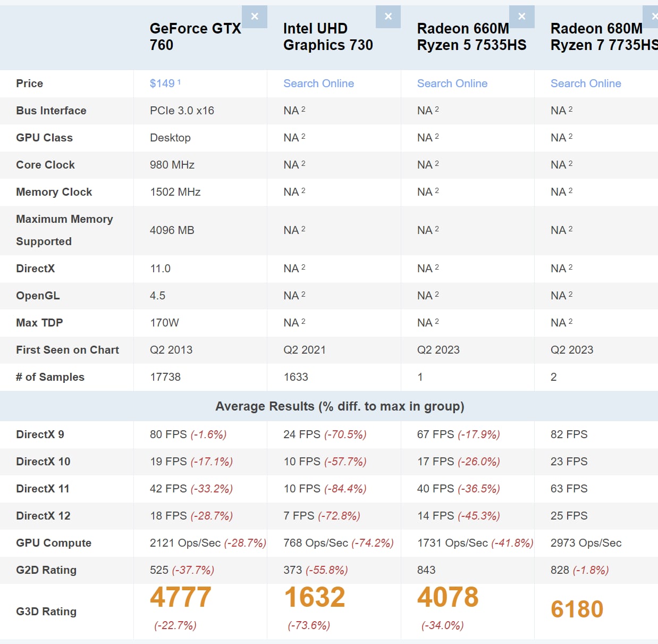
Task: Click the First Seen on Chart label
Action: tap(68, 350)
